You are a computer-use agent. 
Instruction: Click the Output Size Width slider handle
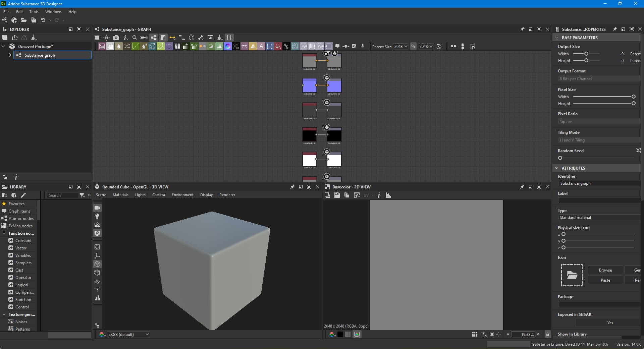(586, 54)
